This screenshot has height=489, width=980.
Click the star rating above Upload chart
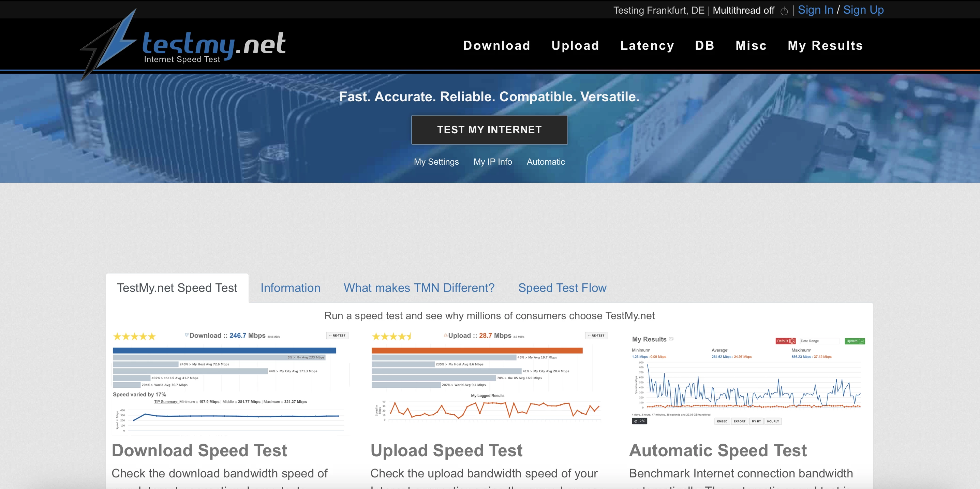click(392, 337)
